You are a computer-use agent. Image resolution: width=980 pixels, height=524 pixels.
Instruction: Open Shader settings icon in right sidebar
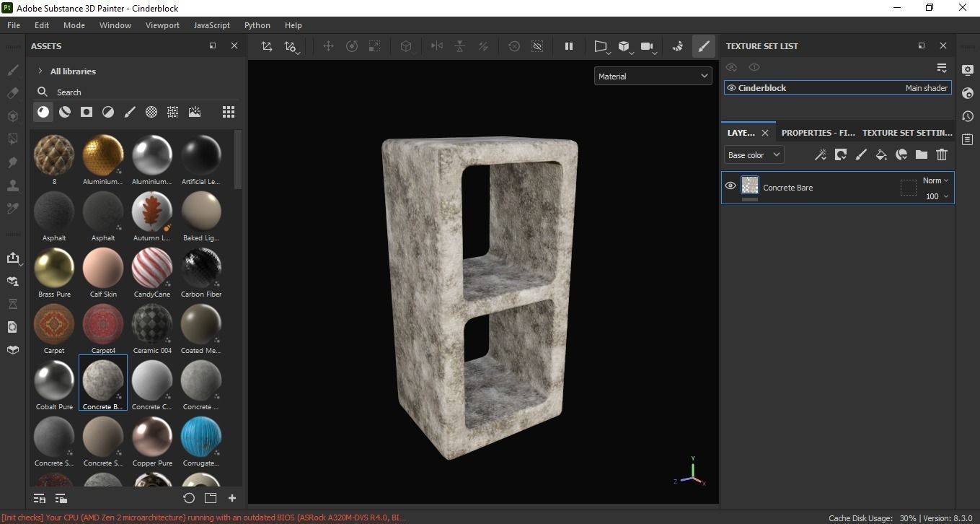[x=968, y=93]
